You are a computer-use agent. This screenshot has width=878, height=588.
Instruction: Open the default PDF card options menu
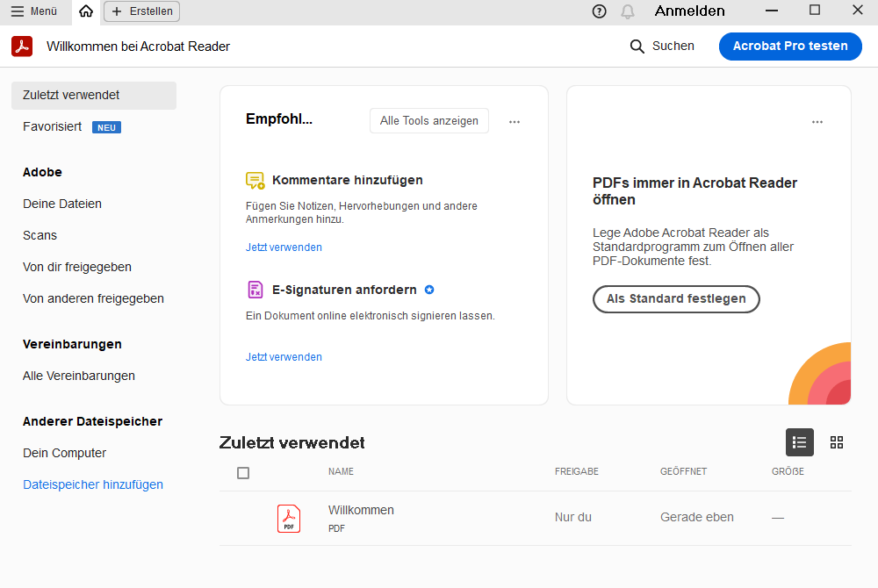817,121
